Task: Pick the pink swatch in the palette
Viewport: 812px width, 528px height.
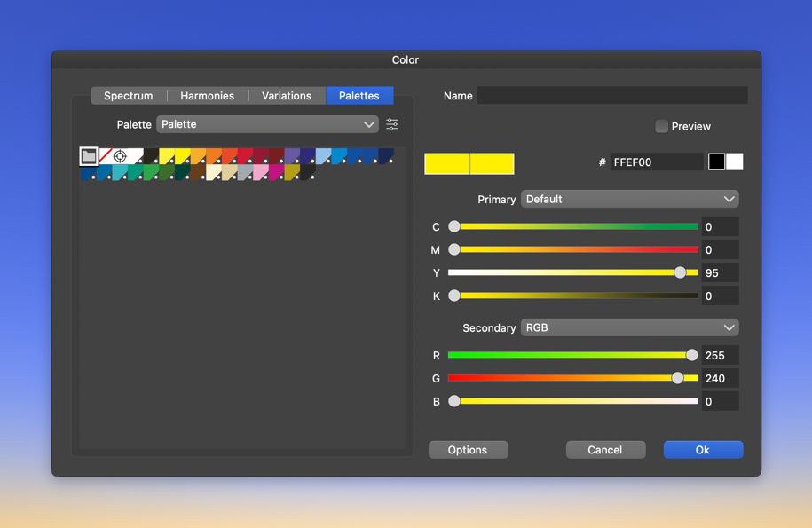Action: [x=260, y=172]
